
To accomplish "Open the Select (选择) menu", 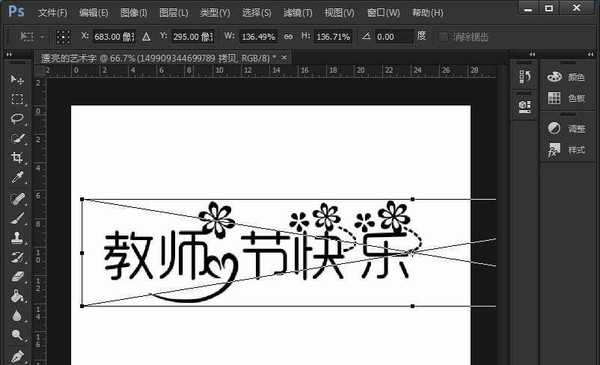I will coord(256,13).
